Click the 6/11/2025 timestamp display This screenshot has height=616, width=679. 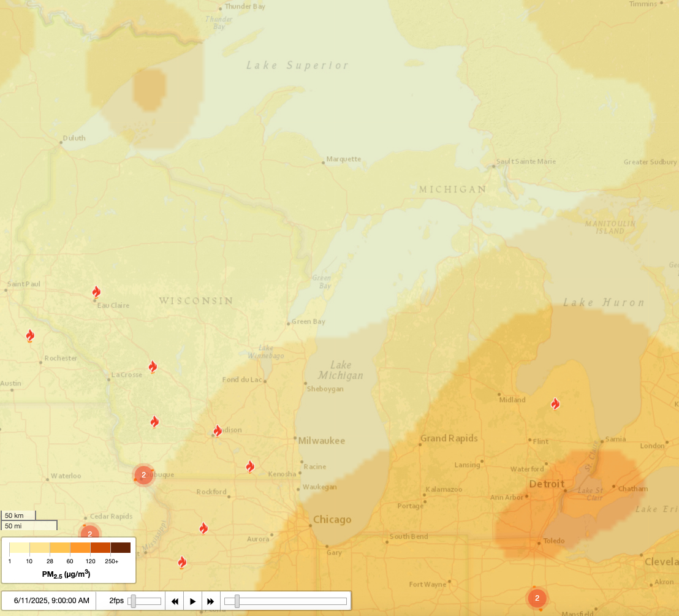[51, 601]
